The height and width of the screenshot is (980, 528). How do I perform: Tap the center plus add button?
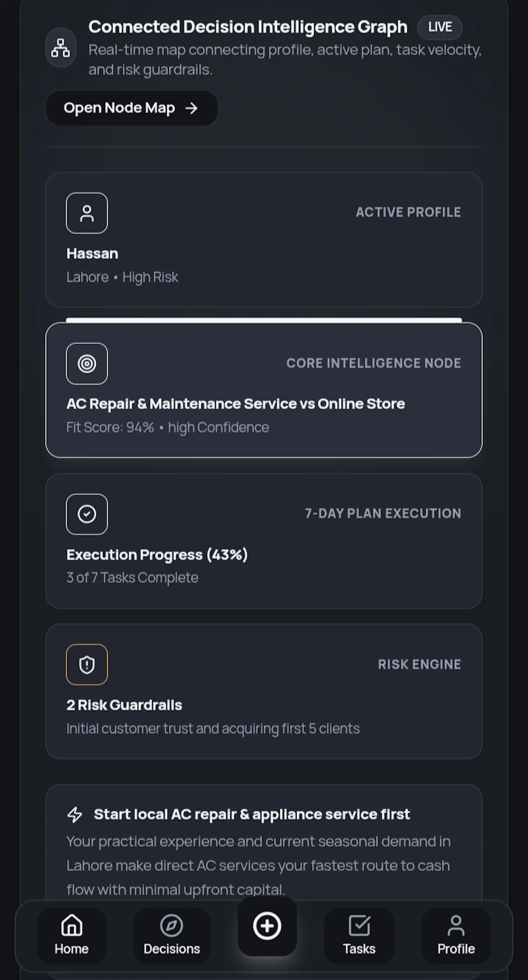pos(267,926)
